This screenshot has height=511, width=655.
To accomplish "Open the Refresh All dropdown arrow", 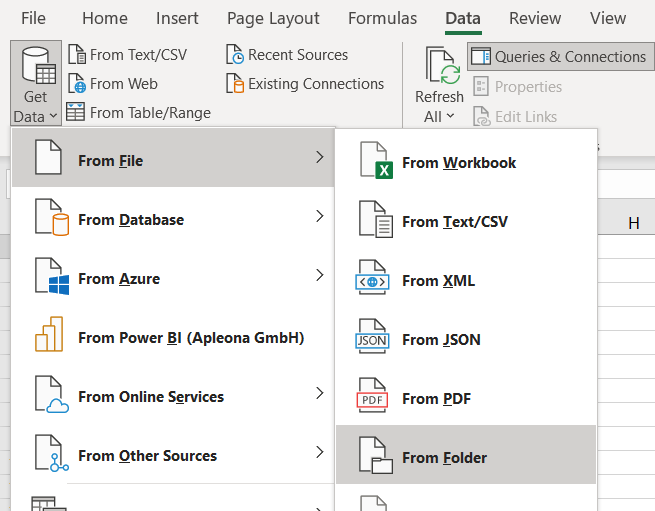I will 450,116.
